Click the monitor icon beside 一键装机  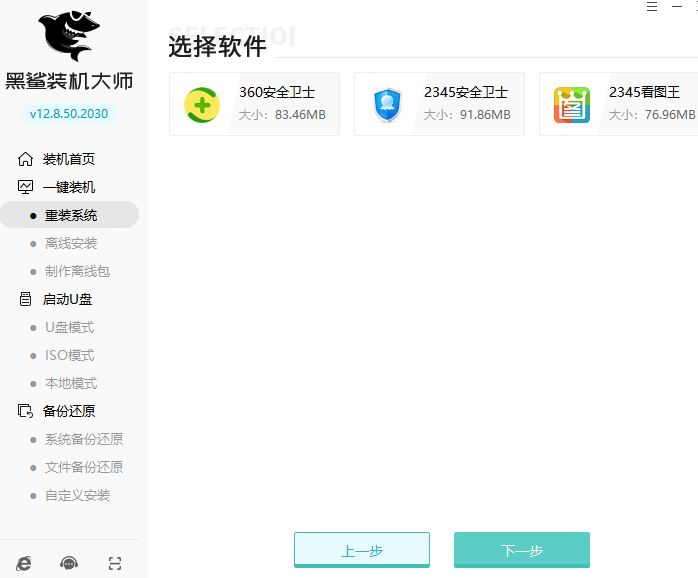point(25,187)
